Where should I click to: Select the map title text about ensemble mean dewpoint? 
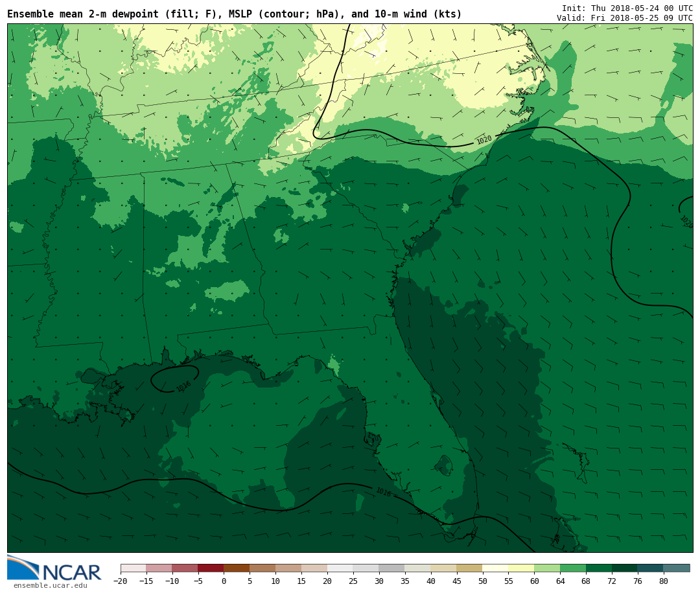click(x=235, y=14)
